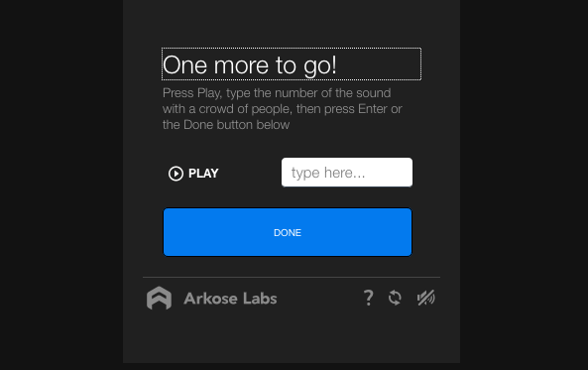Select the "One more to go!" heading

(250, 65)
